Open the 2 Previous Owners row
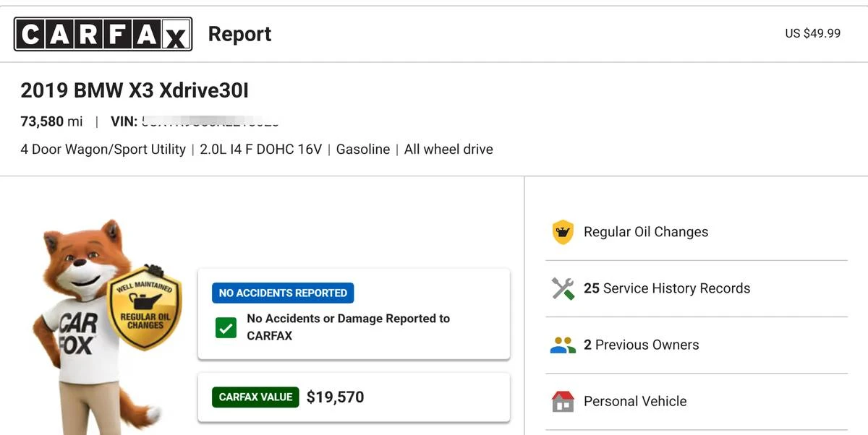Viewport: 868px width, 435px height. tap(696, 345)
